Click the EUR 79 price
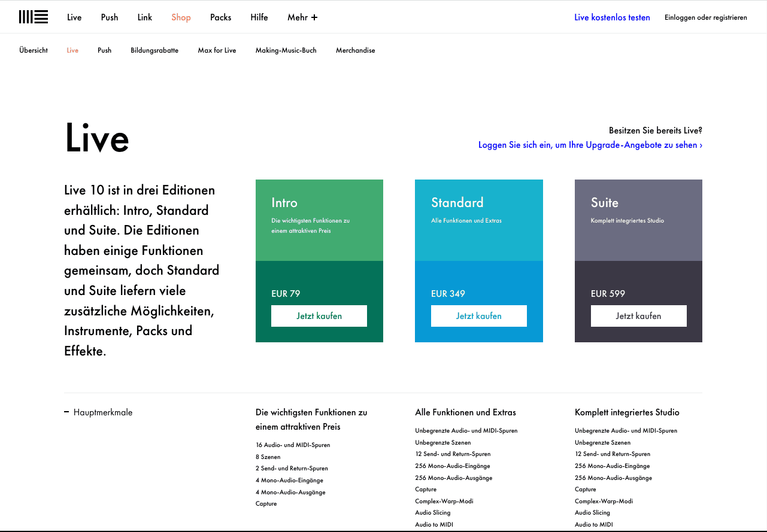The height and width of the screenshot is (532, 767). pos(286,293)
